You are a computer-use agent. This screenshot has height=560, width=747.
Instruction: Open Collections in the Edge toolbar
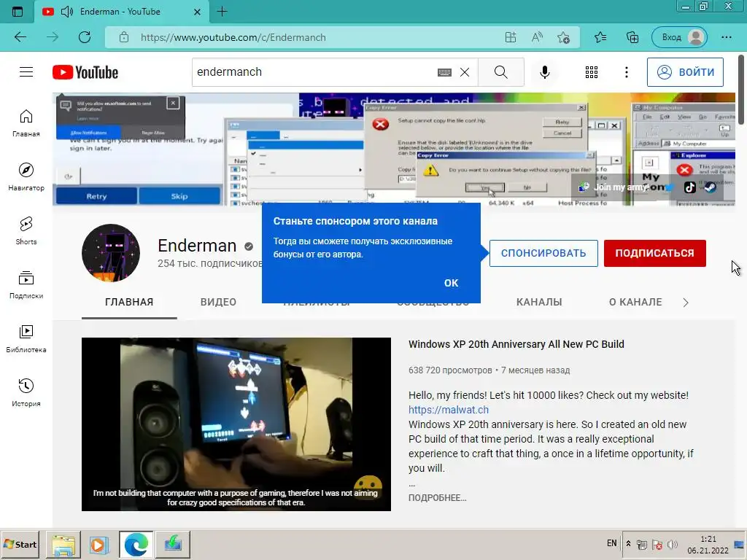pos(632,37)
